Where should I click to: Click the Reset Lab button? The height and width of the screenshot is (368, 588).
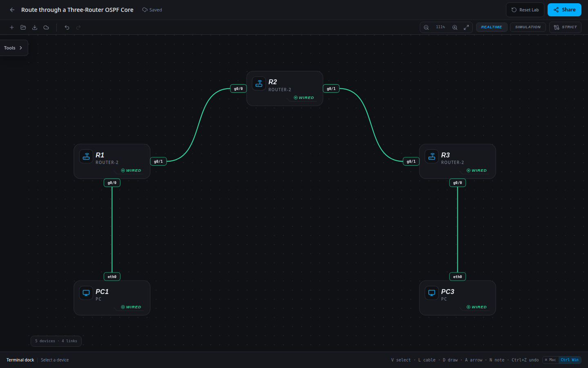(525, 10)
